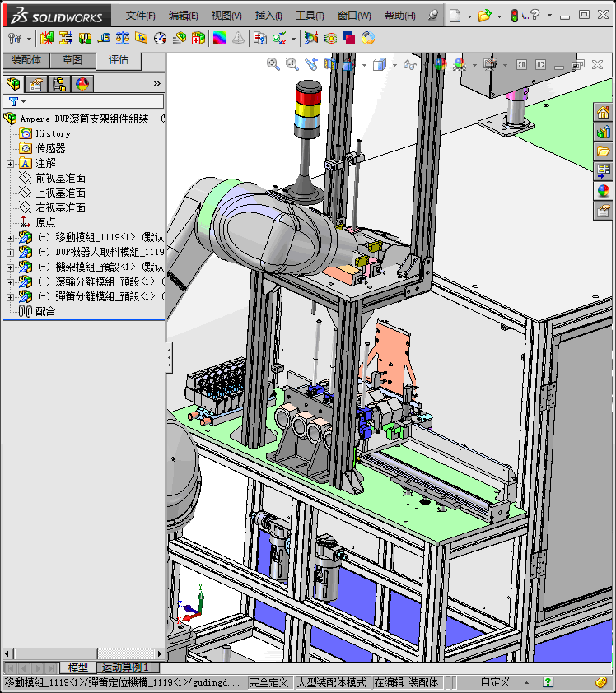Open the View Palette task pane icon
616x693 pixels.
point(604,170)
